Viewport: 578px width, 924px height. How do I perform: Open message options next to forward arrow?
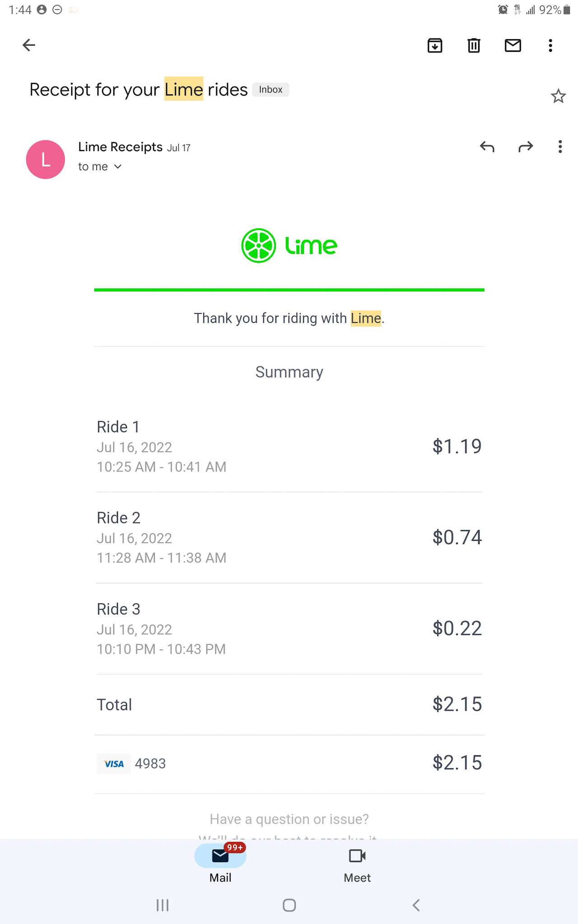click(x=560, y=147)
